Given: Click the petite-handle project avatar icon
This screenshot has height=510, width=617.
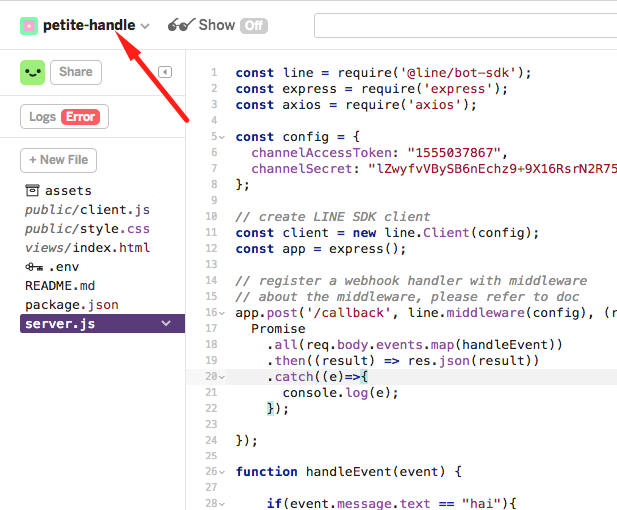Looking at the screenshot, I should point(29,26).
